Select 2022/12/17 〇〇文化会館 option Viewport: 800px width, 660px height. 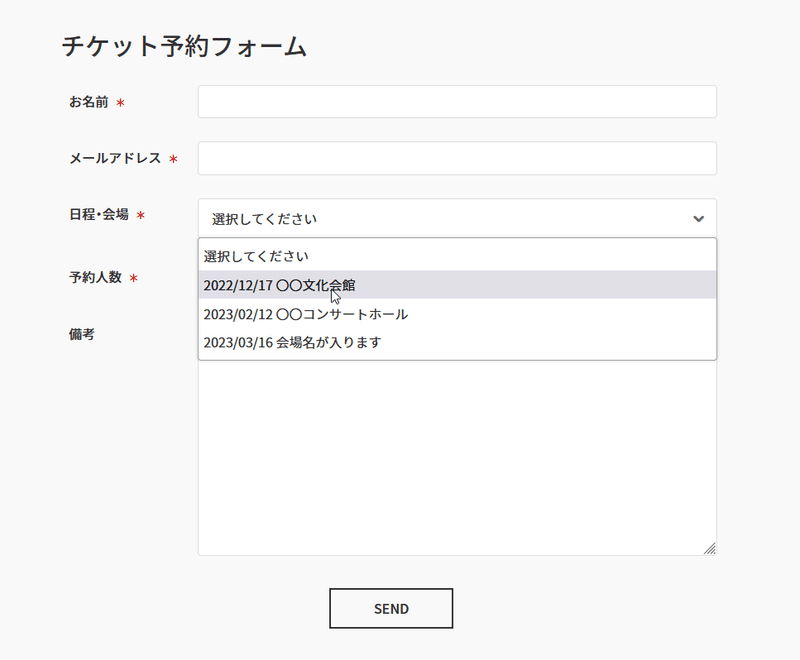(x=457, y=285)
